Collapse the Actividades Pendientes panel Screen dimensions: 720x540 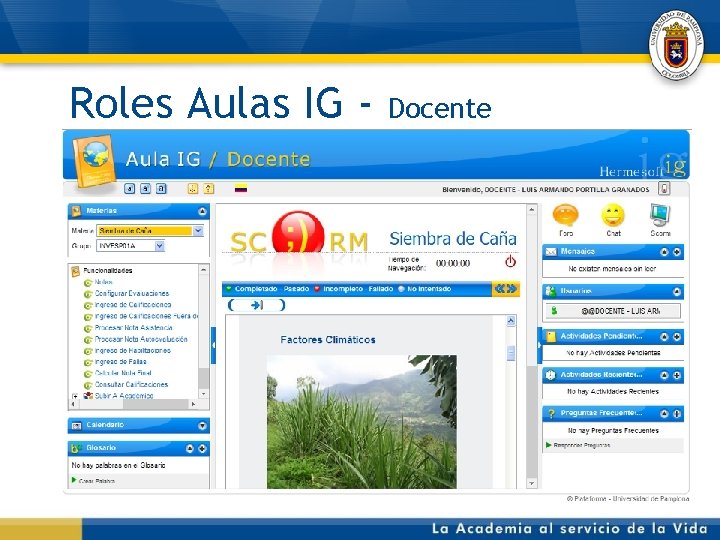(664, 337)
